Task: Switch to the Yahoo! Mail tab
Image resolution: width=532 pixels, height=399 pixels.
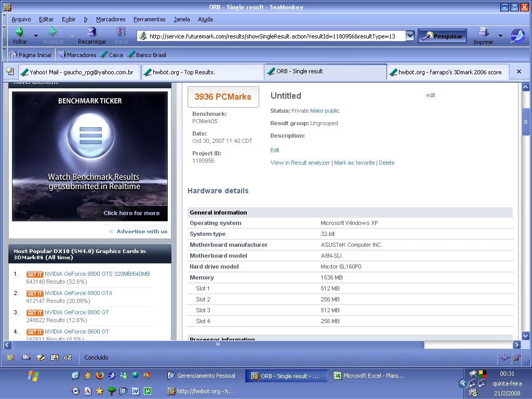Action: point(79,72)
